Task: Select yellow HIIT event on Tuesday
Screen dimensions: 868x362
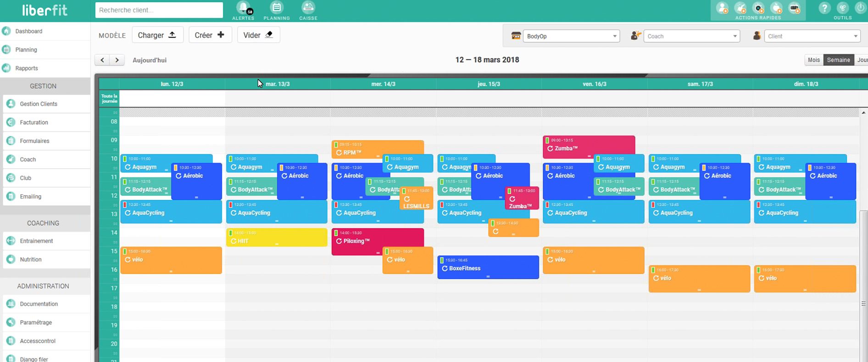Action: point(277,238)
